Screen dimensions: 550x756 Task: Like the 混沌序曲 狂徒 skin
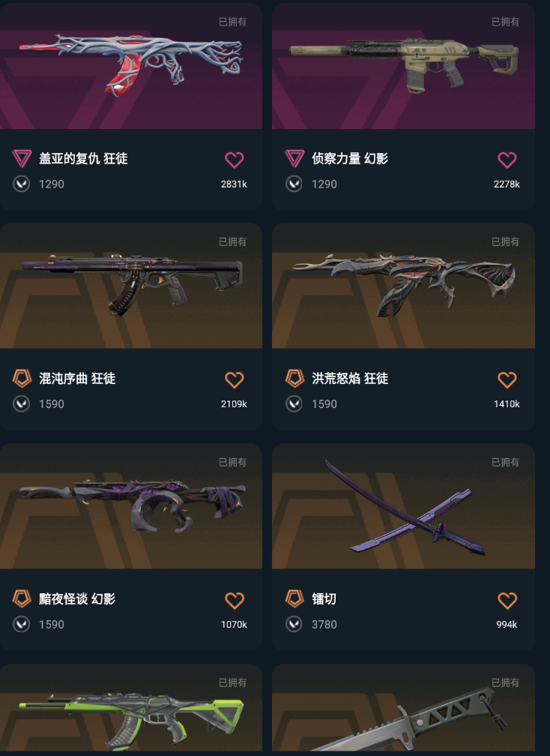click(x=234, y=380)
